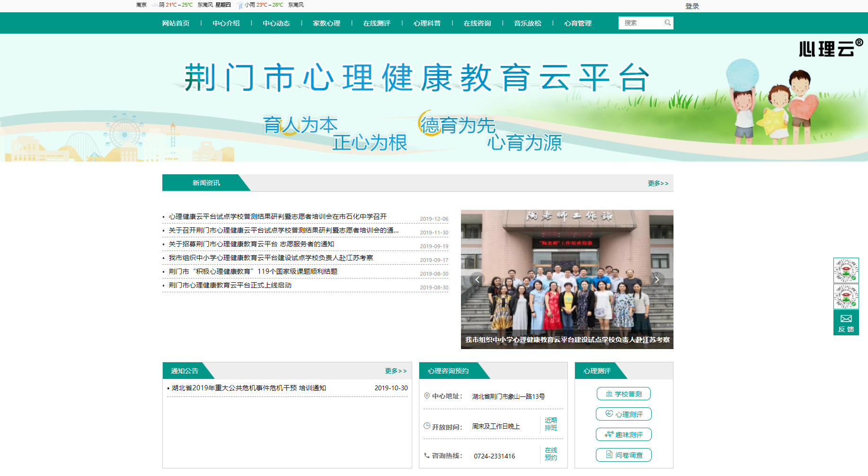This screenshot has height=476, width=868.
Task: Open news 我市组织中小学...赴江苏考察
Action: click(271, 258)
